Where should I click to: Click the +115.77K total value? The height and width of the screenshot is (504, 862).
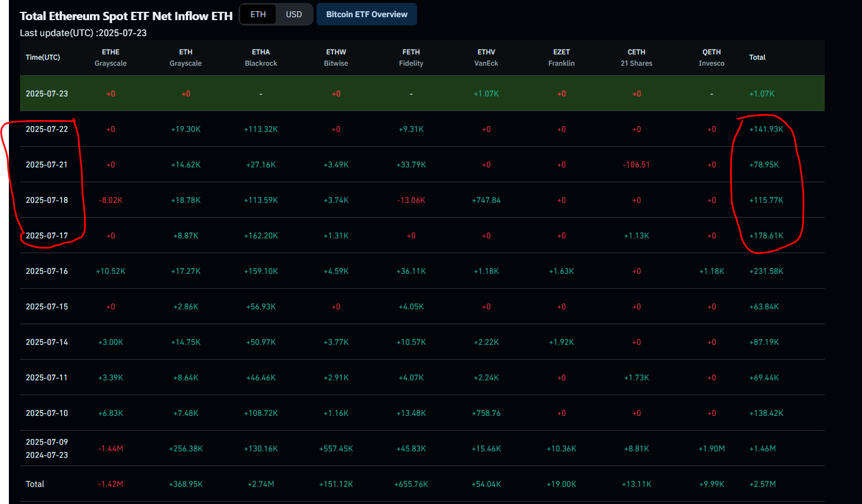point(766,200)
